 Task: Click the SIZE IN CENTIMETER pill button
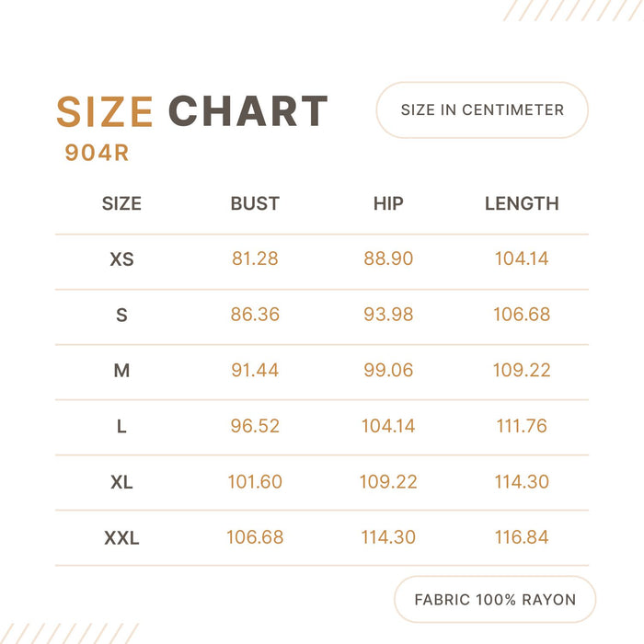tap(482, 110)
